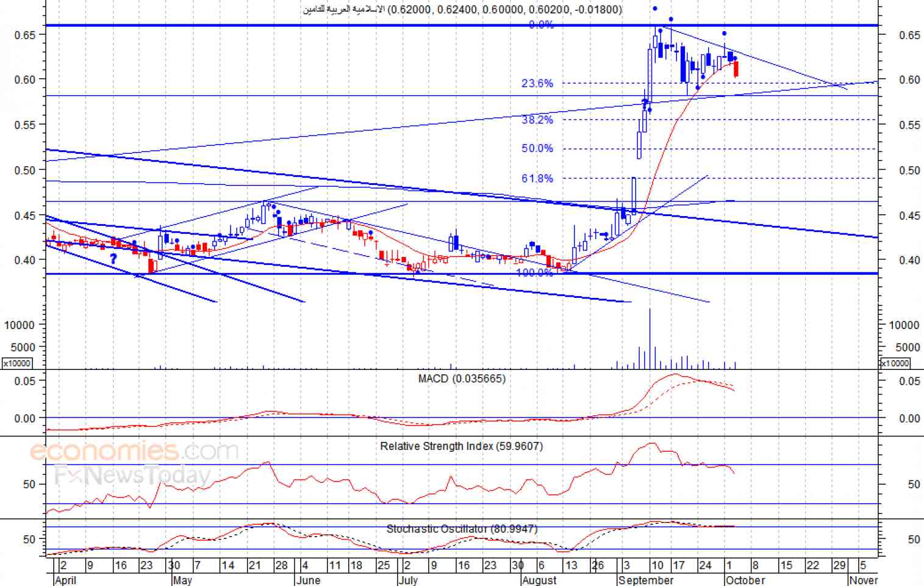This screenshot has width=924, height=586.
Task: Click the x10000 volume multiplier box on right axis
Action: [895, 363]
